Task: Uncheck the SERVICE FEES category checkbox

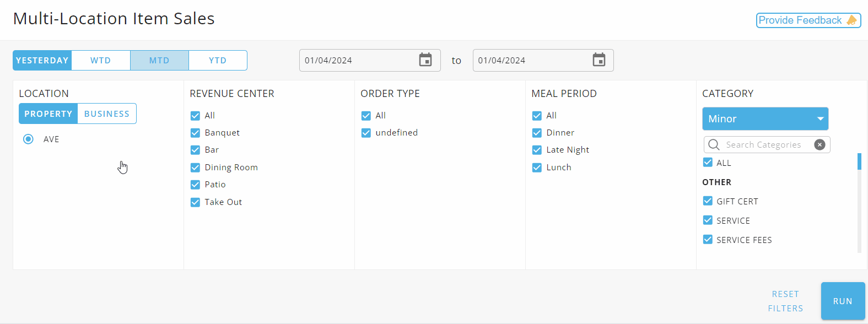Action: (x=708, y=240)
